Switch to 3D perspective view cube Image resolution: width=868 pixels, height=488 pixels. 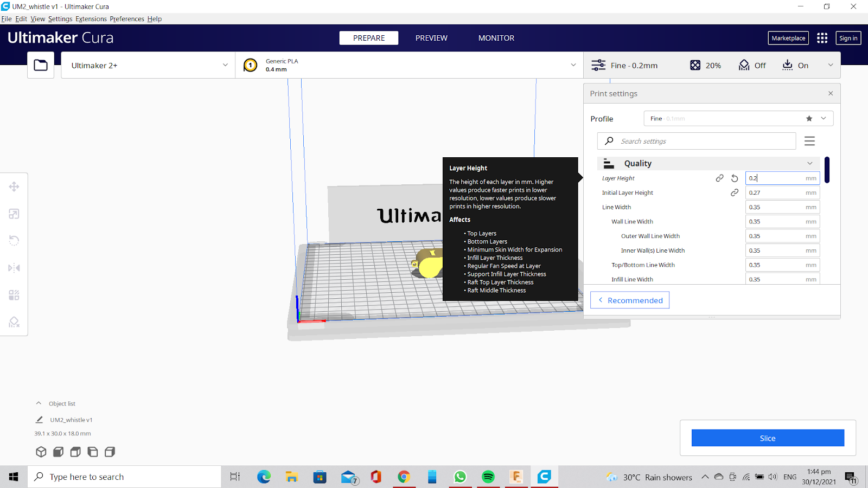click(41, 452)
